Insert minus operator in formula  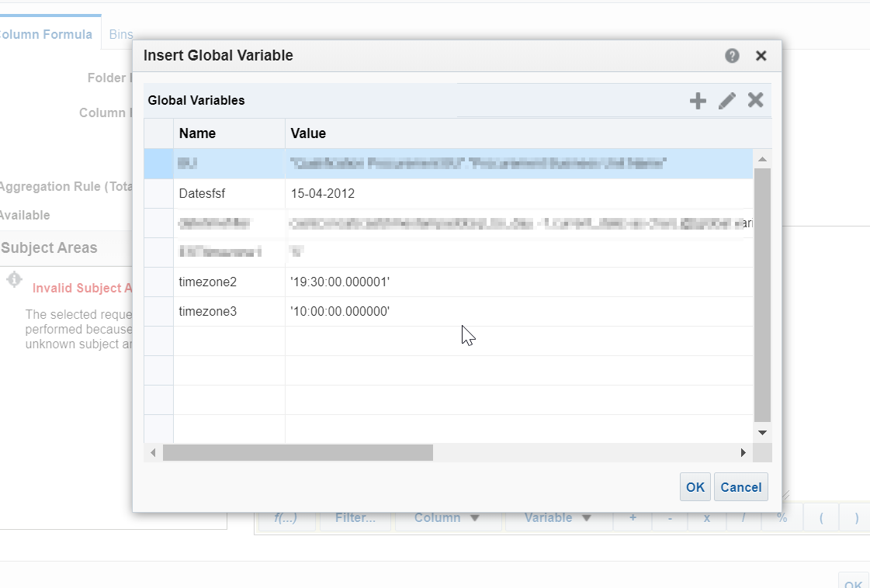[670, 517]
